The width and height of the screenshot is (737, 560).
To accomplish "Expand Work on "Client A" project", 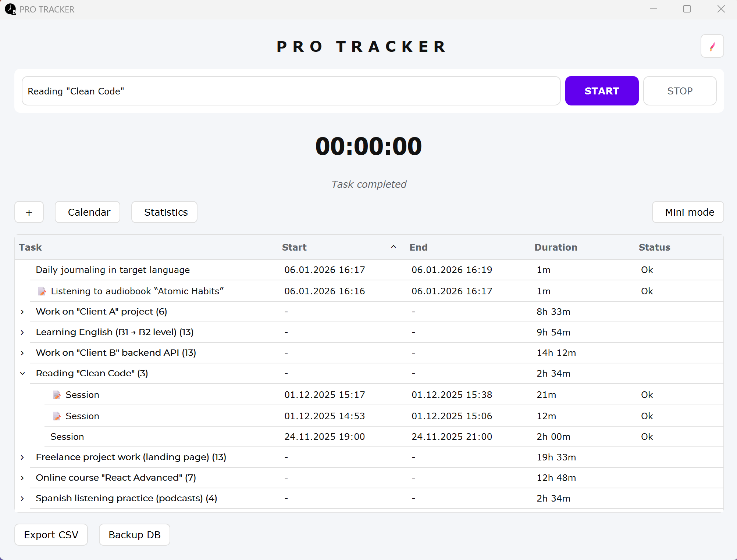I will [x=23, y=312].
